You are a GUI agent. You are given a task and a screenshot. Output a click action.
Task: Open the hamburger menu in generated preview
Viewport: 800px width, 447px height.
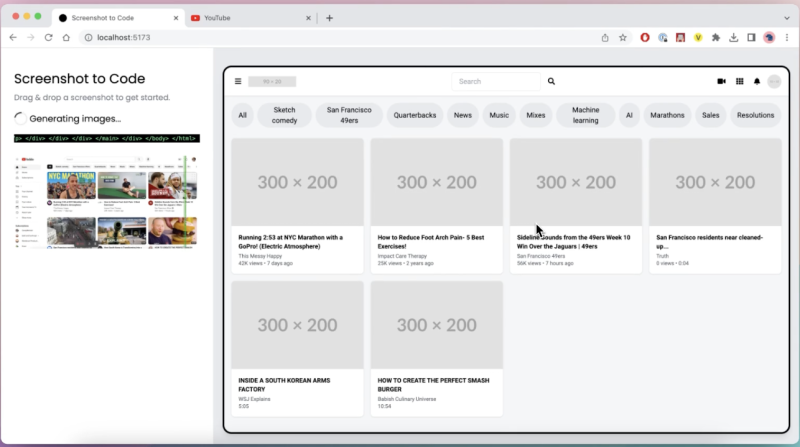pos(238,81)
